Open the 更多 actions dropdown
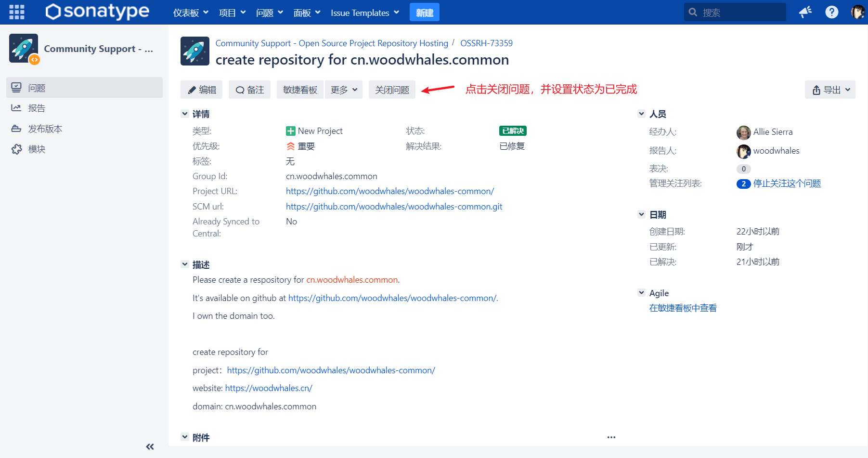Viewport: 868px width, 458px height. [x=344, y=90]
